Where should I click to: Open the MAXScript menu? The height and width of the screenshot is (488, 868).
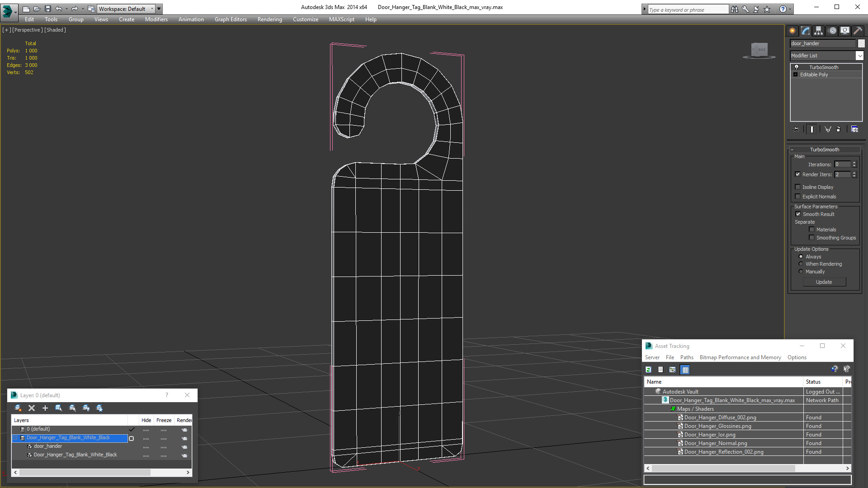341,19
